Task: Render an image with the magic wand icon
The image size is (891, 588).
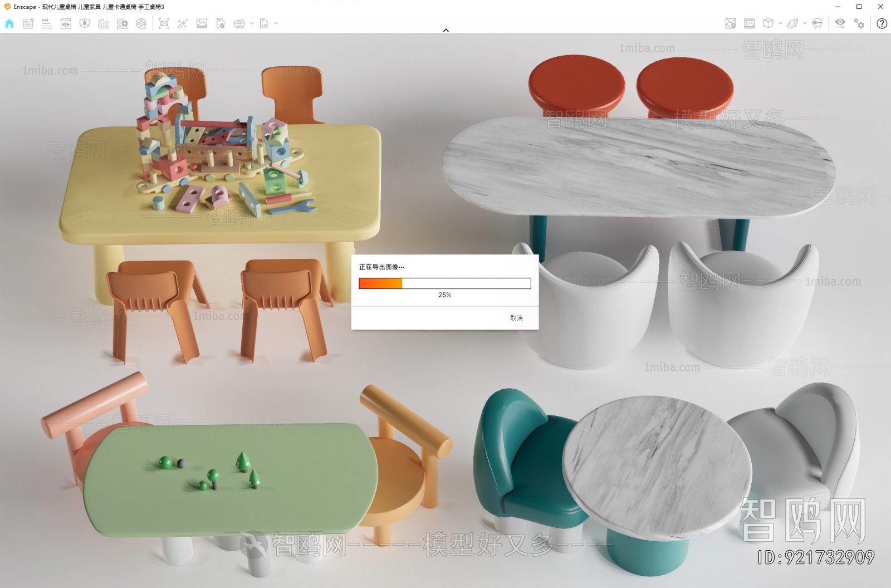Action: pos(182,23)
